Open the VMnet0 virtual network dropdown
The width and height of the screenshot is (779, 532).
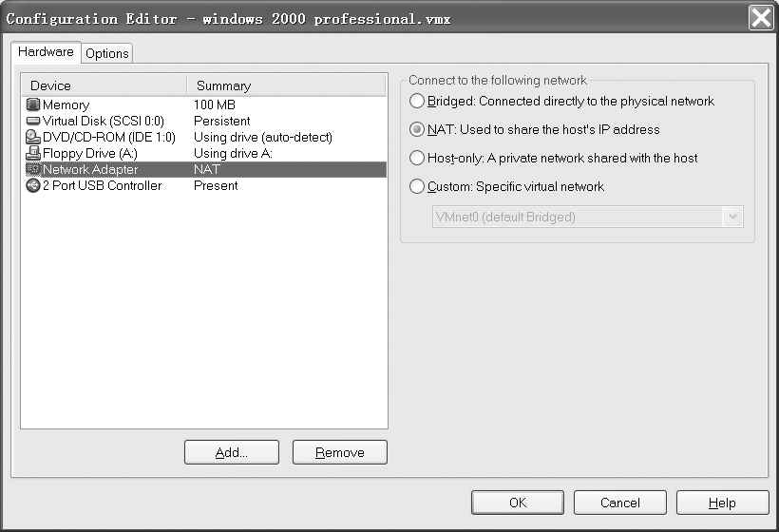tap(731, 218)
